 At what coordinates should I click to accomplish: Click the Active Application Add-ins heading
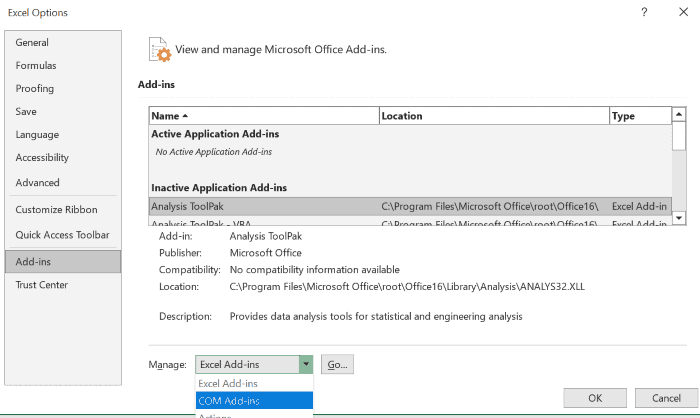215,134
